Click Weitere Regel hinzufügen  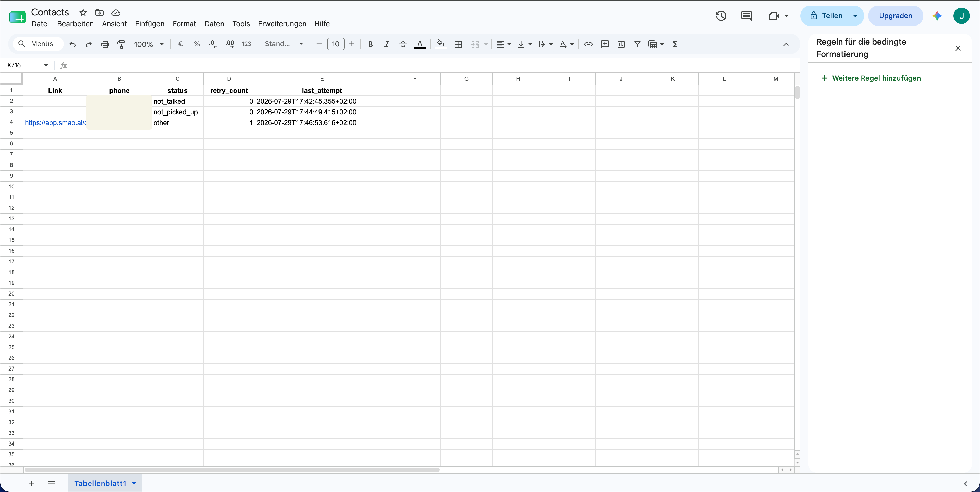(871, 78)
